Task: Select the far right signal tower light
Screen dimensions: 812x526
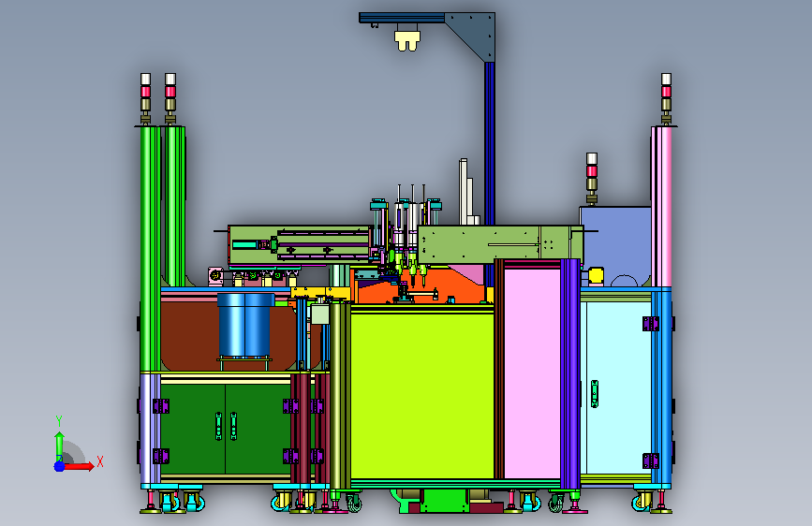Action: coord(666,98)
